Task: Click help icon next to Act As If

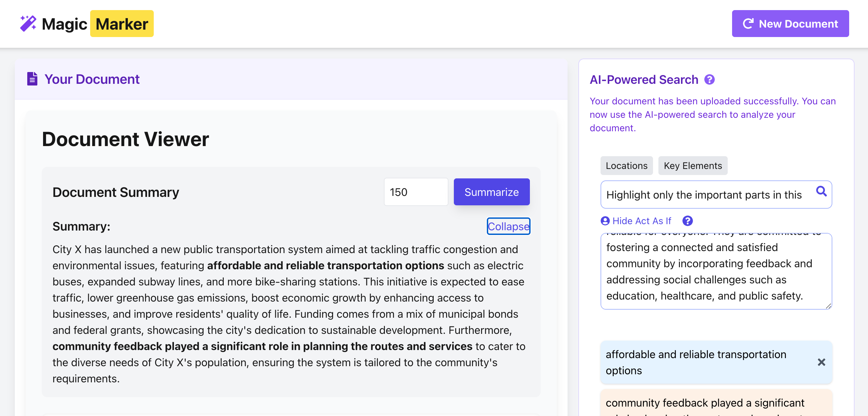Action: click(x=687, y=221)
